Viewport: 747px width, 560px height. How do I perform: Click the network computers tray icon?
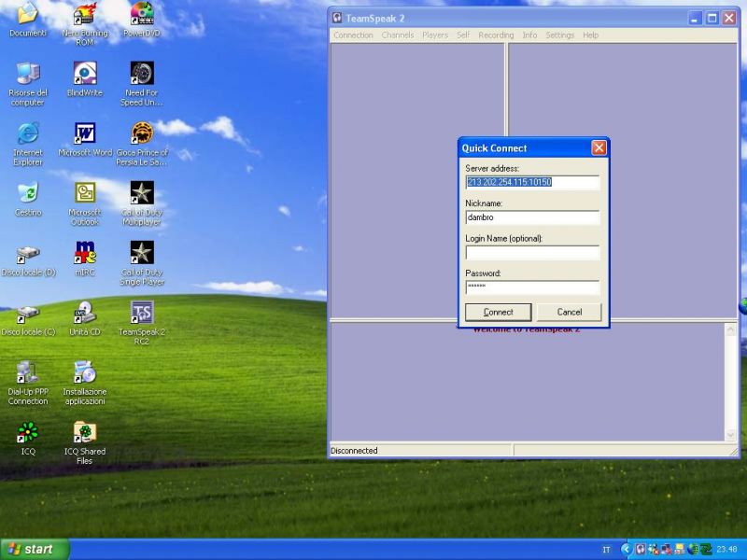pos(667,549)
